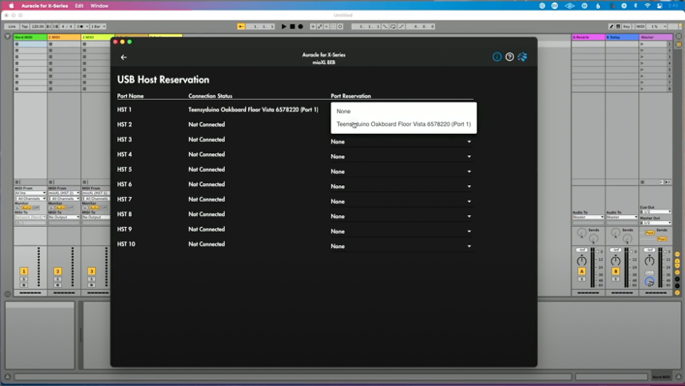The image size is (685, 386).
Task: Click the back arrow in Auracle window
Action: tap(124, 57)
